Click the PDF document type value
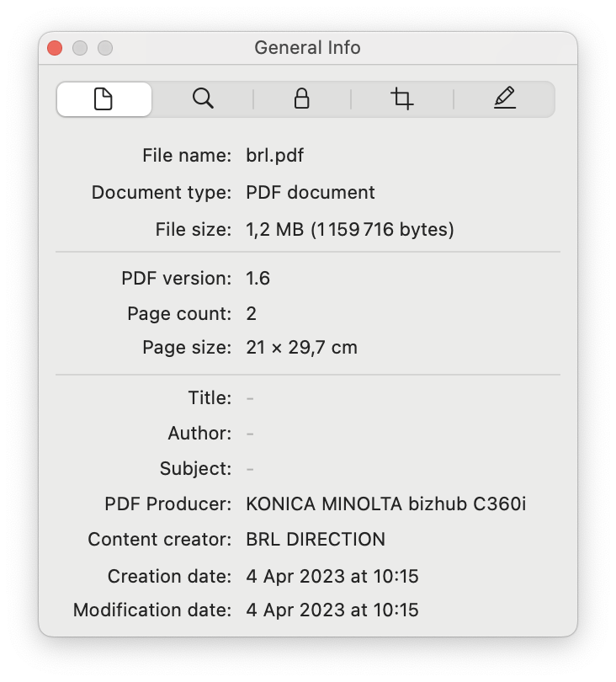The height and width of the screenshot is (682, 616). [311, 192]
